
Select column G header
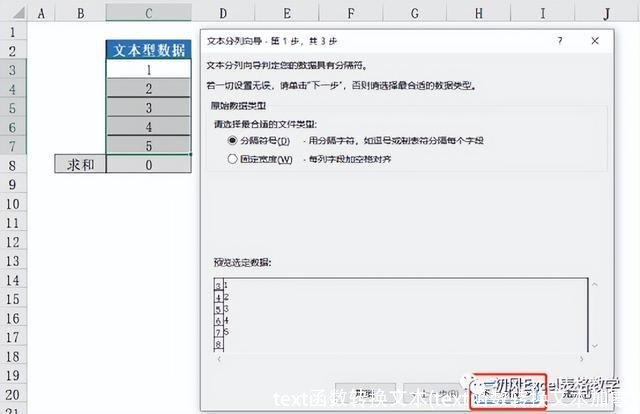coord(415,13)
